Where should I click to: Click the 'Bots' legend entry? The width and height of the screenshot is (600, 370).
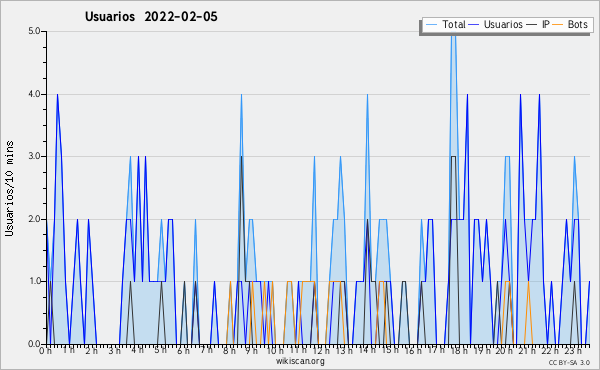577,24
